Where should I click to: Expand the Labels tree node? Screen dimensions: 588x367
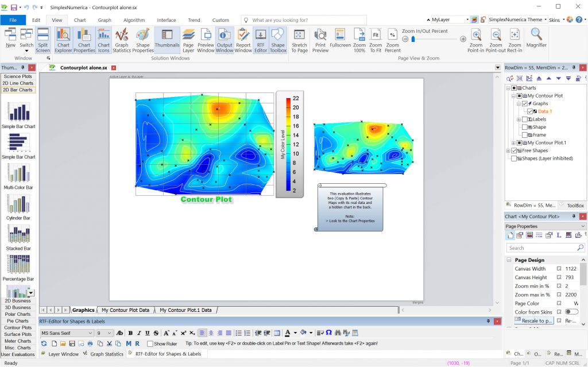(519, 119)
